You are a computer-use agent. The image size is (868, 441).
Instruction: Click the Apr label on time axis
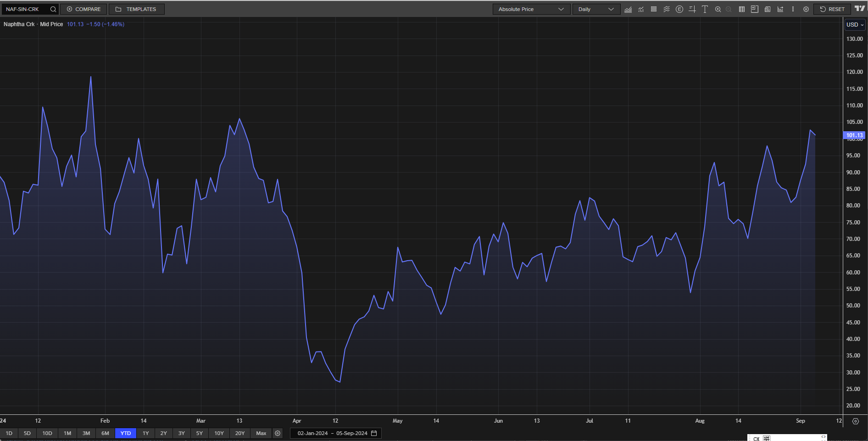(297, 421)
